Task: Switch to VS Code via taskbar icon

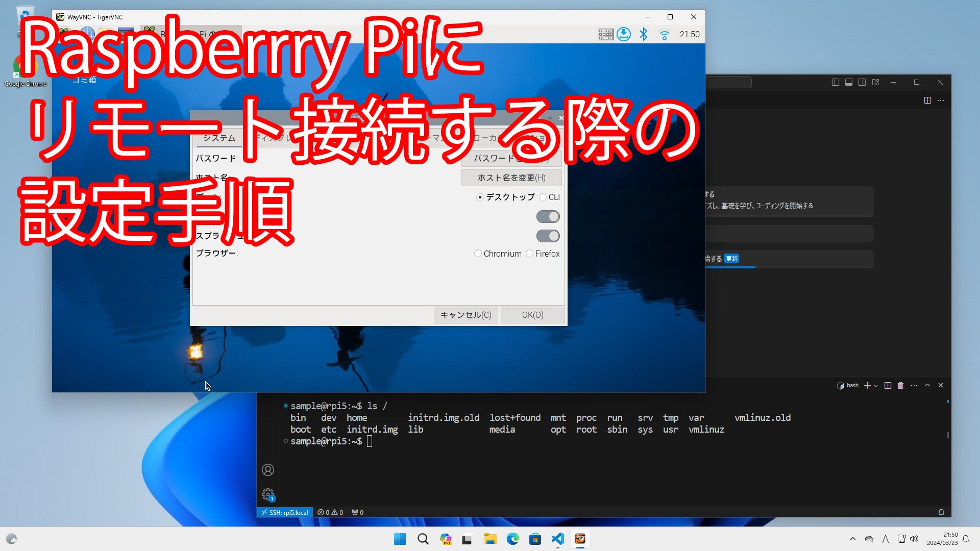Action: (x=557, y=539)
